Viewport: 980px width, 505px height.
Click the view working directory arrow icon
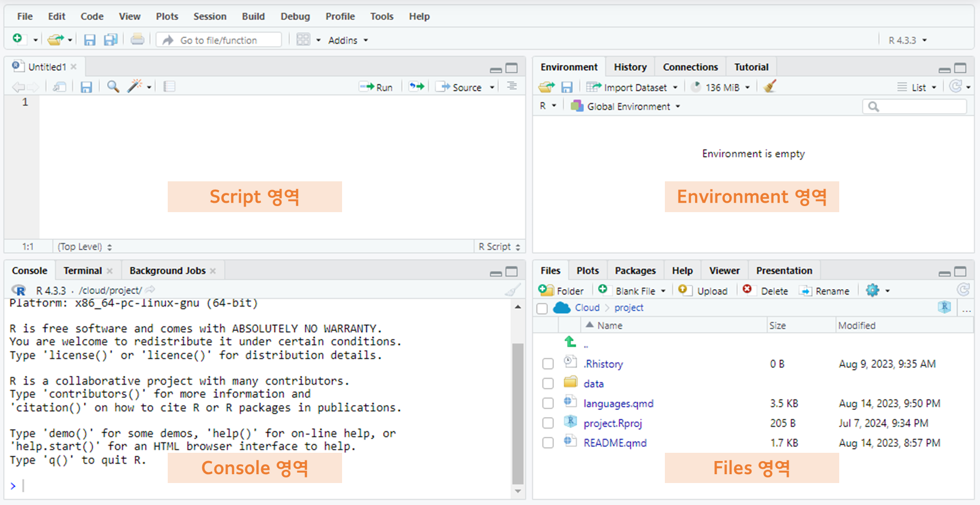click(x=150, y=290)
